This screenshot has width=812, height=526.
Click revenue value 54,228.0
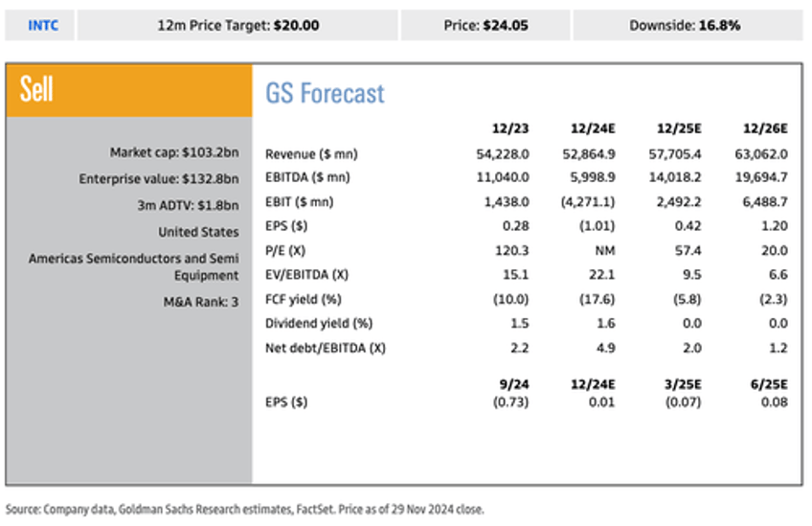[503, 154]
